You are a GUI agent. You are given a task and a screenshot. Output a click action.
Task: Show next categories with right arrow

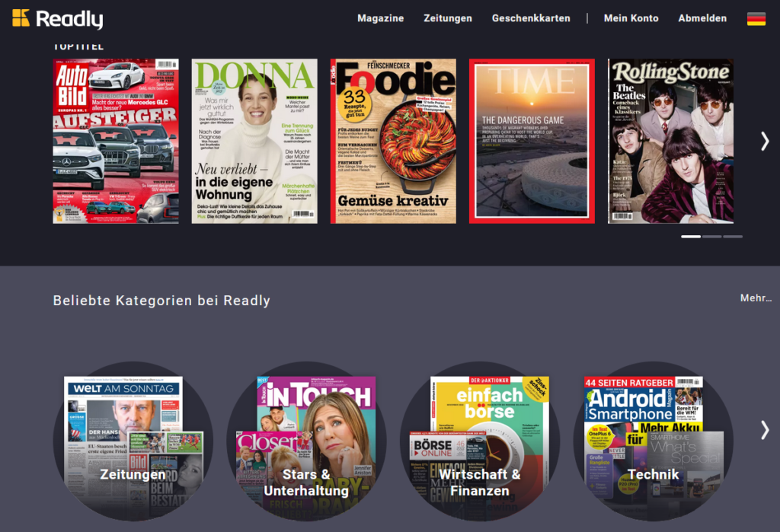(765, 430)
